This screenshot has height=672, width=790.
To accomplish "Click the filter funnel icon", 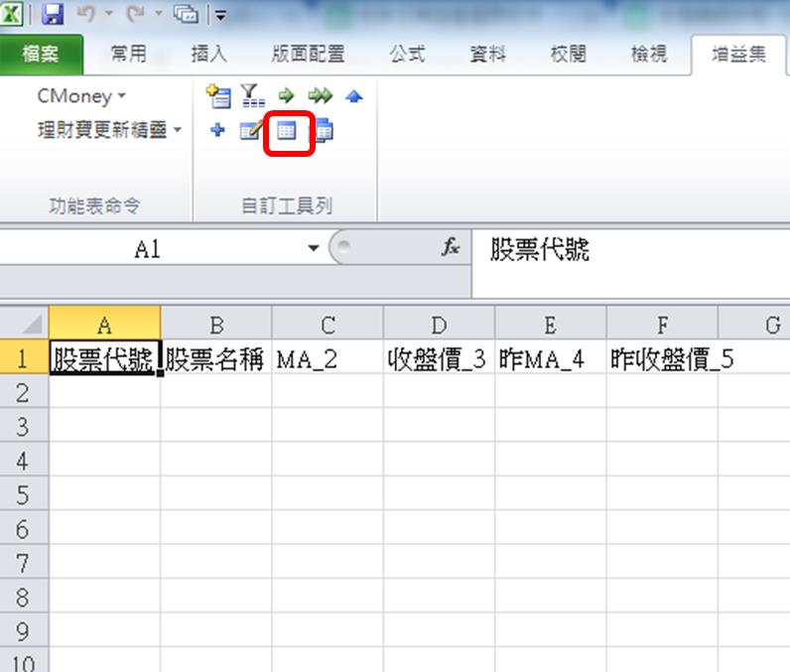I will 252,95.
